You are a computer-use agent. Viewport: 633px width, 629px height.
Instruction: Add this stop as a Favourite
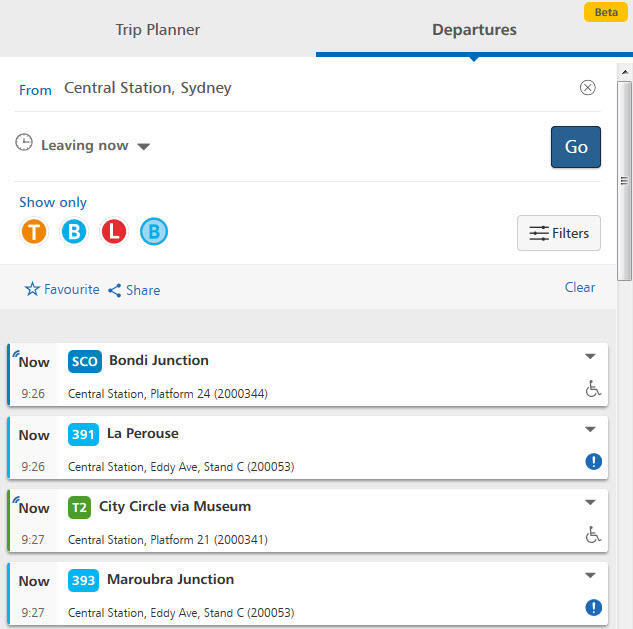pyautogui.click(x=62, y=289)
